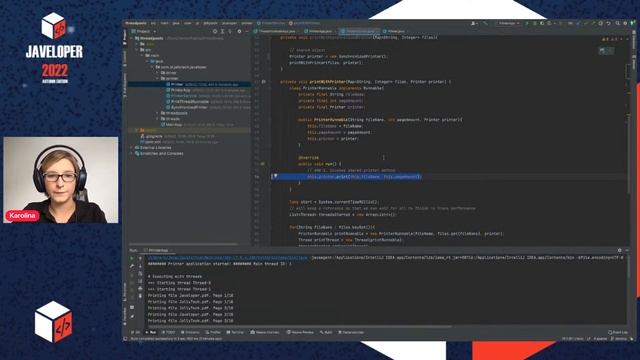This screenshot has width=640, height=360.
Task: Click the rollback/undo arrow in the top toolbar
Action: [x=608, y=24]
